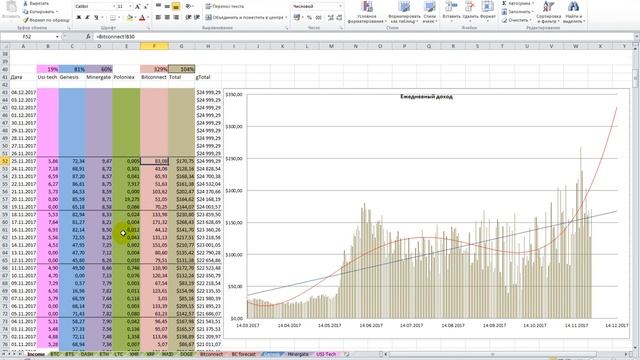The height and width of the screenshot is (360, 640).
Task: Select the Poloniex column header cell
Action: tap(126, 77)
